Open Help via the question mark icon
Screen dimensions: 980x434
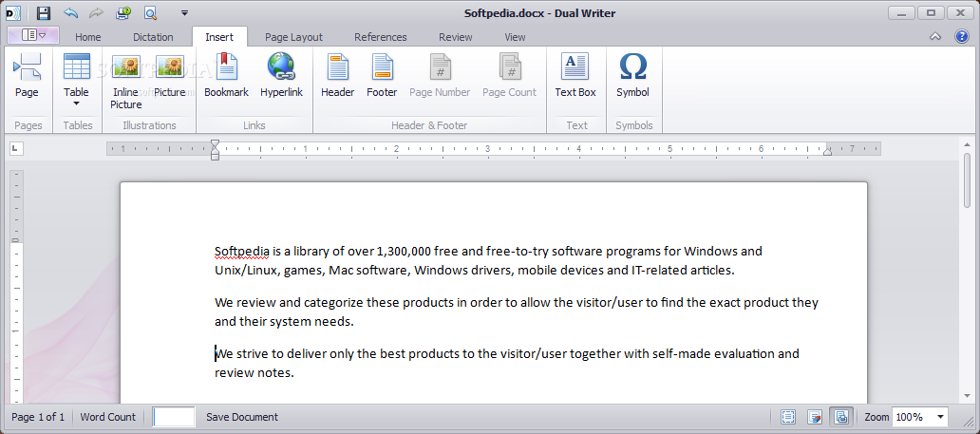tap(961, 36)
